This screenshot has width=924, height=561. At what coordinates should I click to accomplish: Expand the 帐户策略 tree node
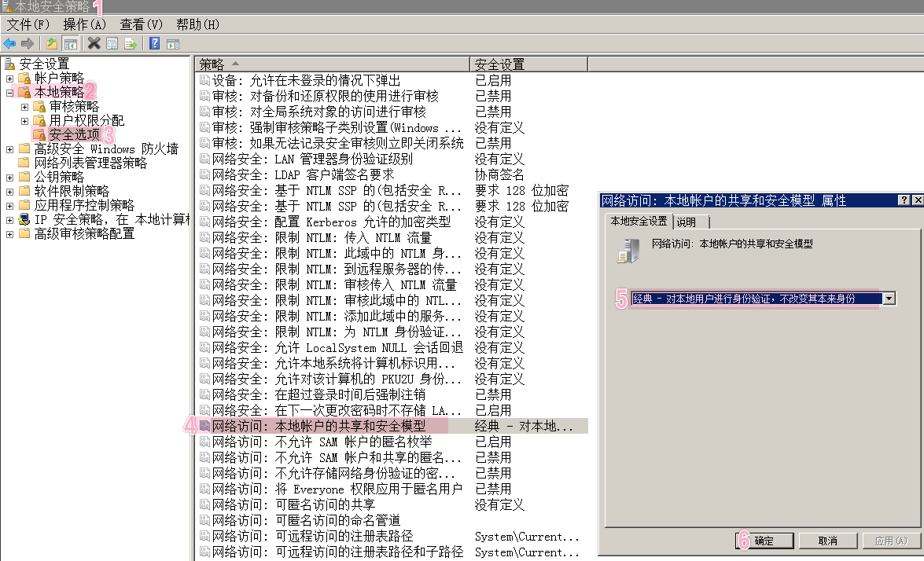click(x=9, y=78)
